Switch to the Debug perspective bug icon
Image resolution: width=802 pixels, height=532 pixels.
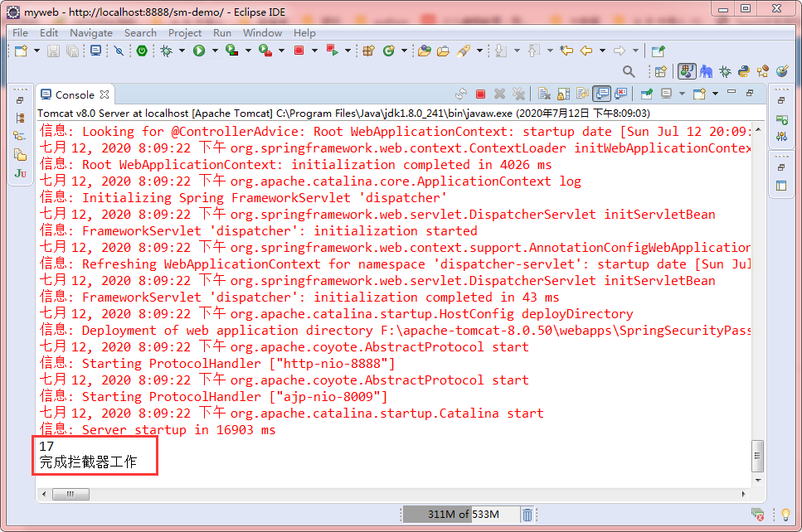[725, 71]
